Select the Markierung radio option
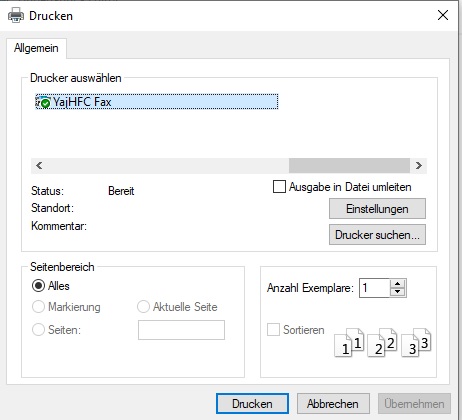 (x=38, y=307)
